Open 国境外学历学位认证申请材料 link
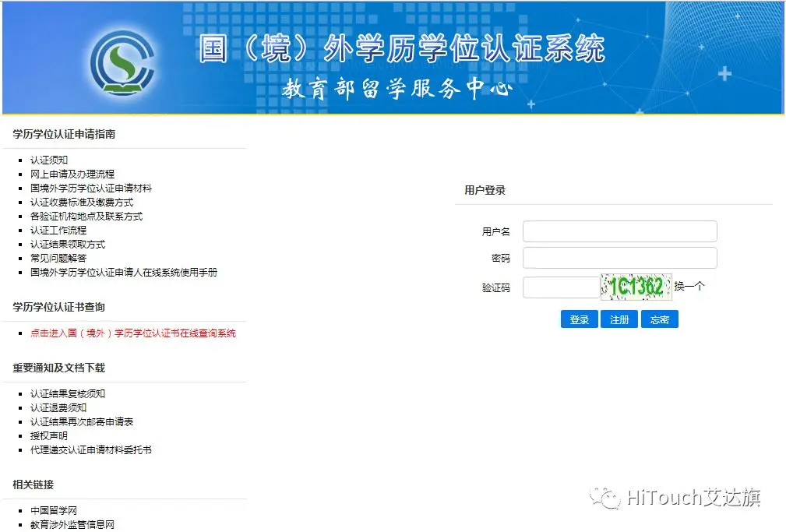The height and width of the screenshot is (532, 786). pos(90,188)
